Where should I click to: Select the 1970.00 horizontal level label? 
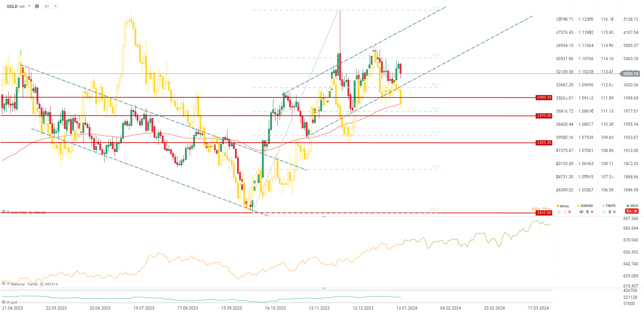[544, 116]
